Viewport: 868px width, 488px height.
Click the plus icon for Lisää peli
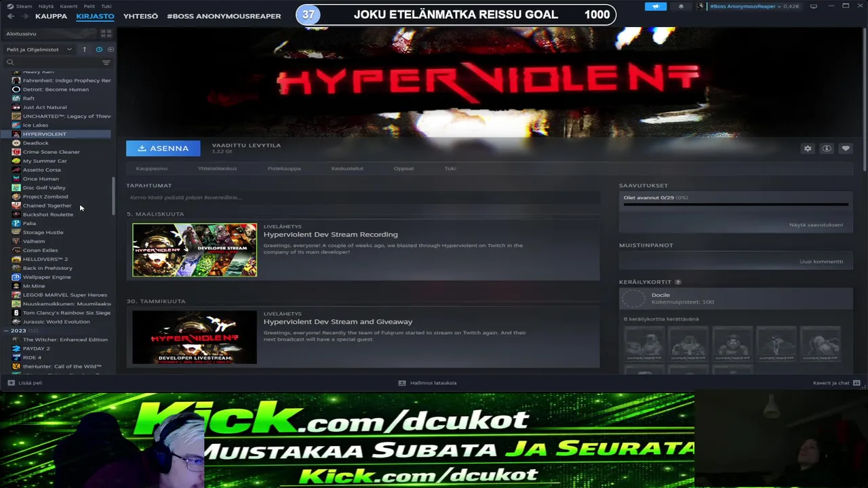click(11, 383)
